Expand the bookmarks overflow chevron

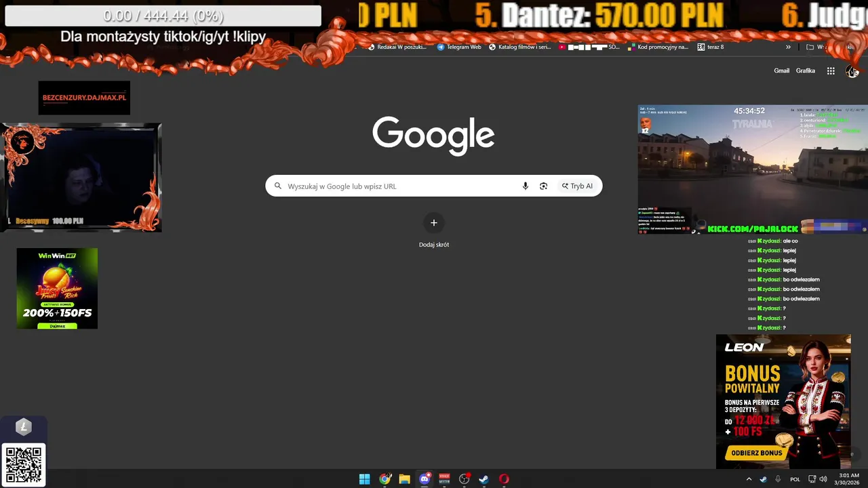788,47
